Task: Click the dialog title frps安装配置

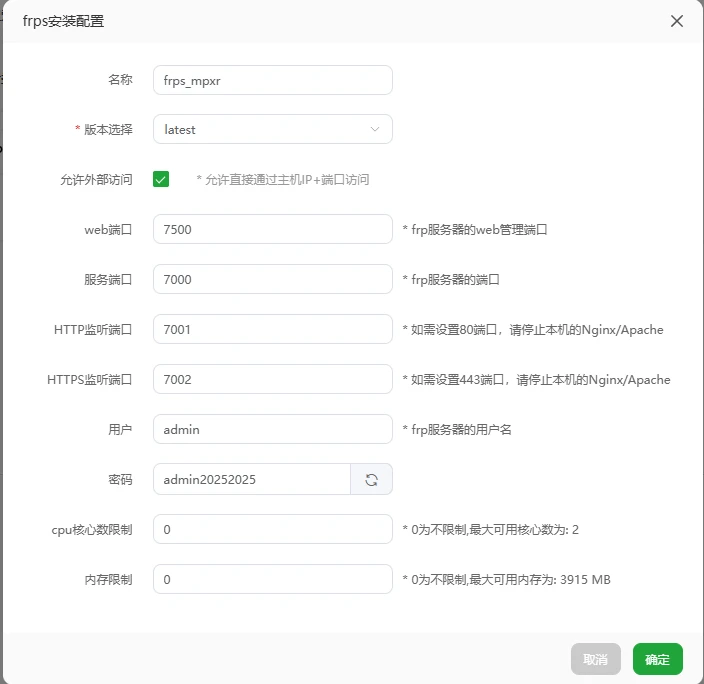Action: coord(63,21)
